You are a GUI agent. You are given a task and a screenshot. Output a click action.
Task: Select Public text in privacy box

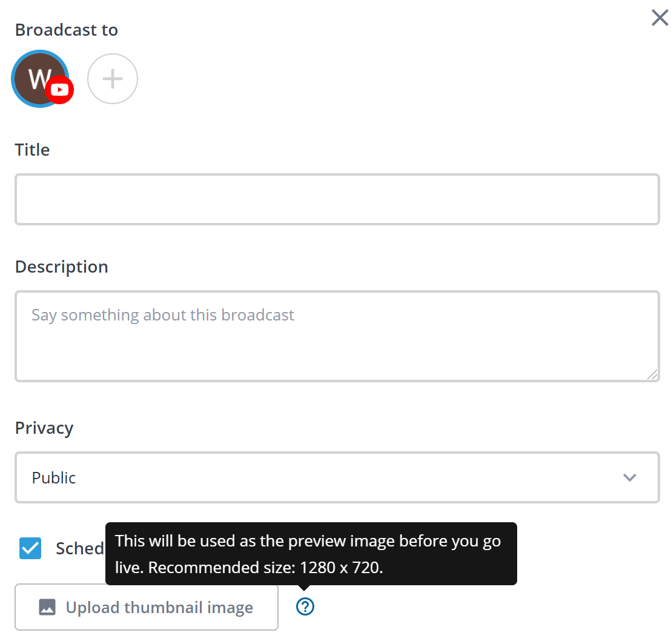[53, 477]
